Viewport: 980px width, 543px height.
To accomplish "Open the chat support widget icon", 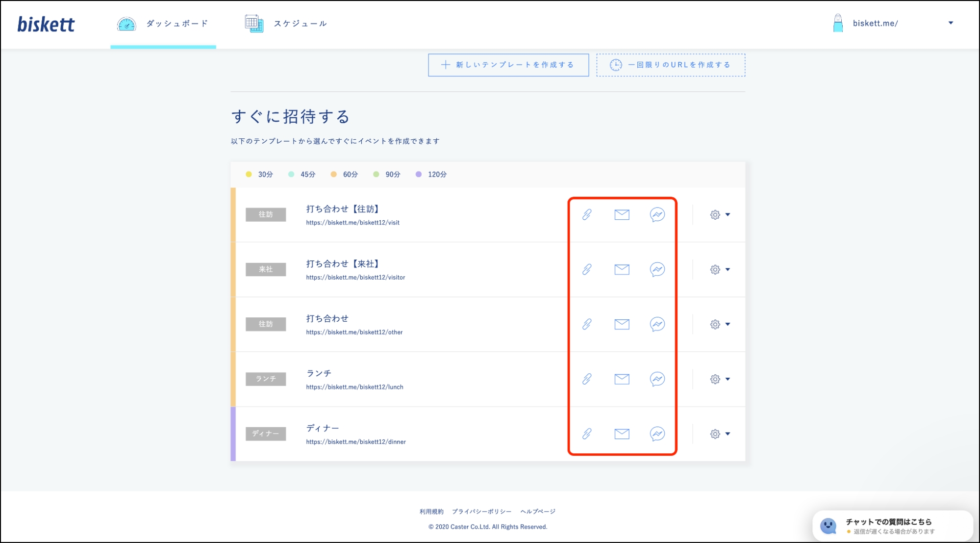I will [x=829, y=526].
